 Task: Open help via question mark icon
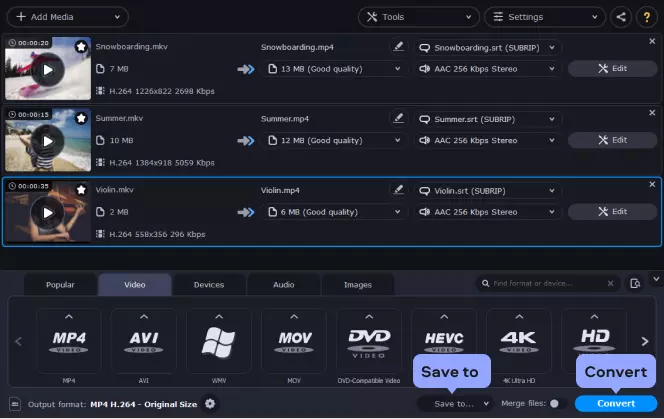[647, 17]
